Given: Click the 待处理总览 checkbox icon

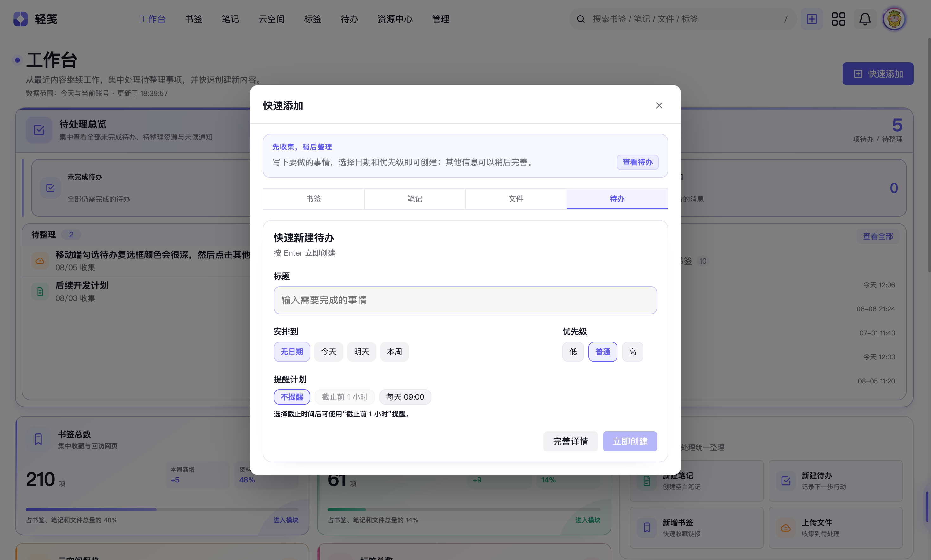Looking at the screenshot, I should click(x=39, y=130).
